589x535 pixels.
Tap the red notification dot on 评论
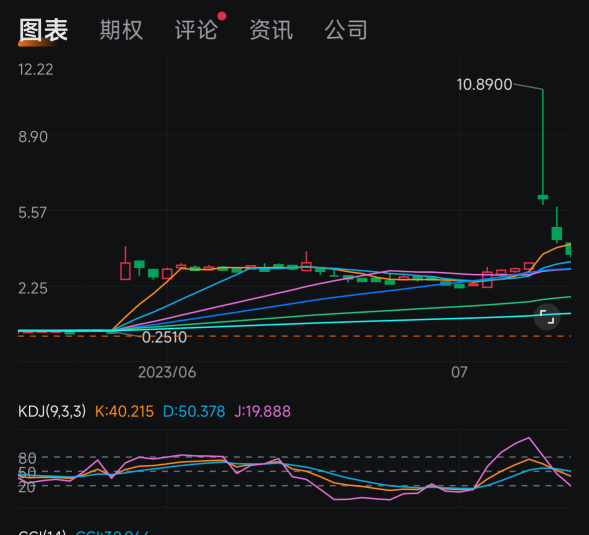222,16
